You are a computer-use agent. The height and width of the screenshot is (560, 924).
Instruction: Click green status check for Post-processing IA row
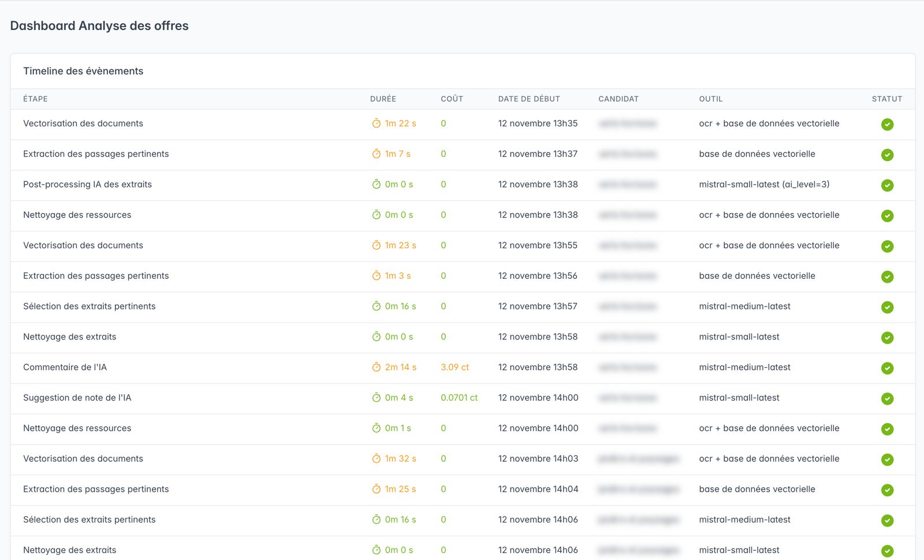coord(887,185)
